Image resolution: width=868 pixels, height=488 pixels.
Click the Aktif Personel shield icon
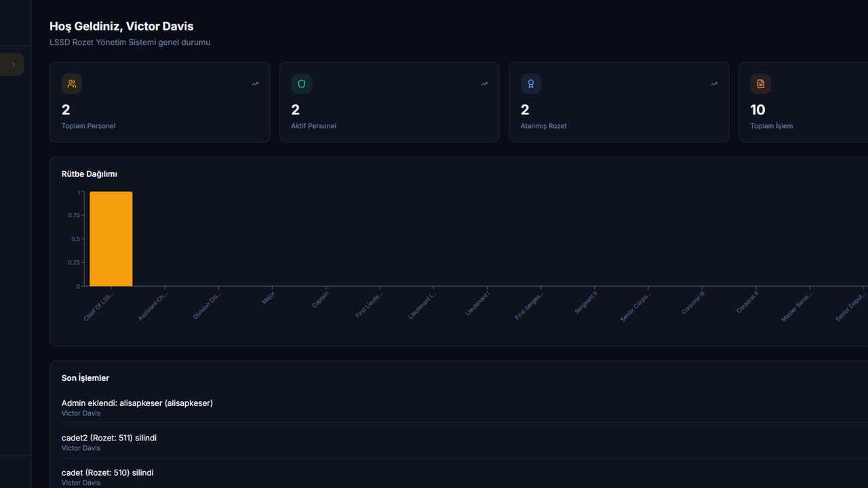point(302,84)
